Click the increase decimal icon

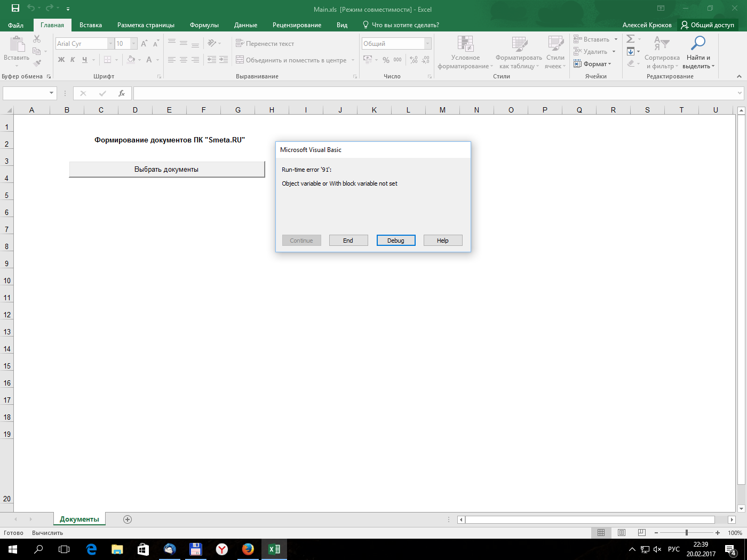point(414,60)
